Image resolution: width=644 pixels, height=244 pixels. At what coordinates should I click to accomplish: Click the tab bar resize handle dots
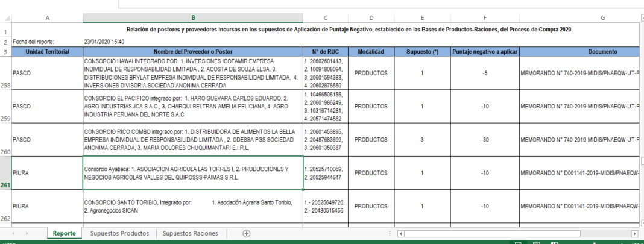[389, 233]
